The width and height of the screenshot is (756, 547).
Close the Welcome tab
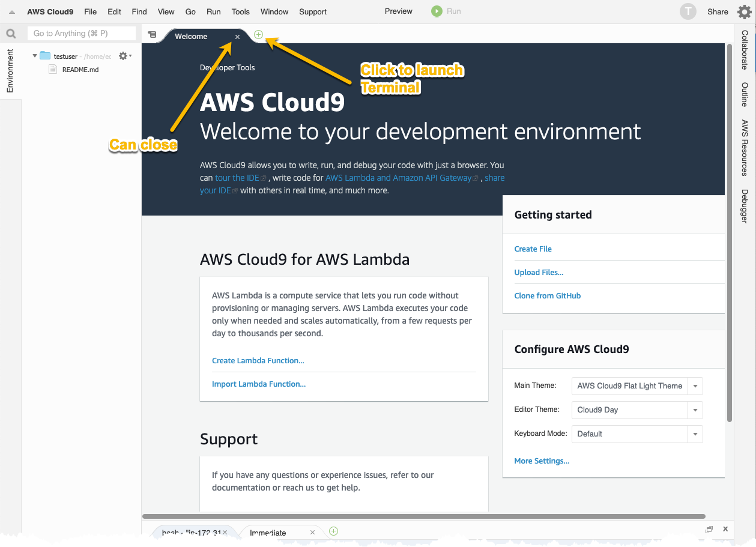tap(237, 37)
